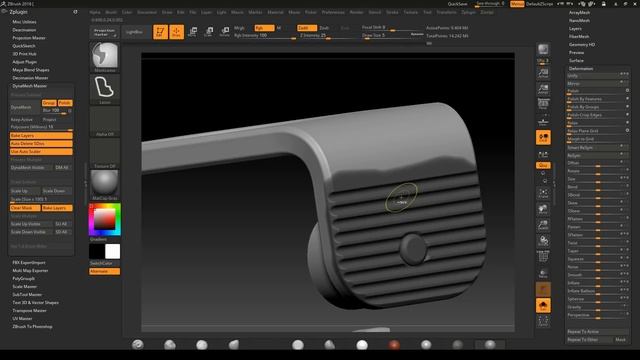Expand the UV Master sub-palette

(x=22, y=318)
